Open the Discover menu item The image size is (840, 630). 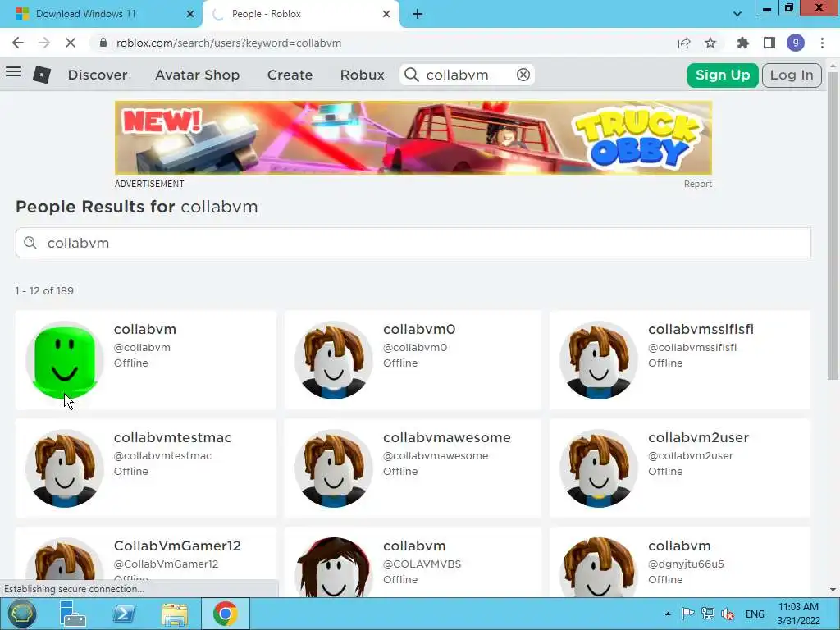tap(98, 75)
